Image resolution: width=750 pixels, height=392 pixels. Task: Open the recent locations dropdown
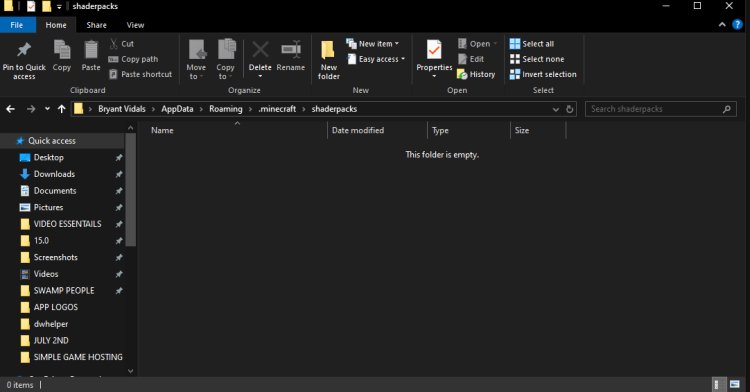(47, 109)
